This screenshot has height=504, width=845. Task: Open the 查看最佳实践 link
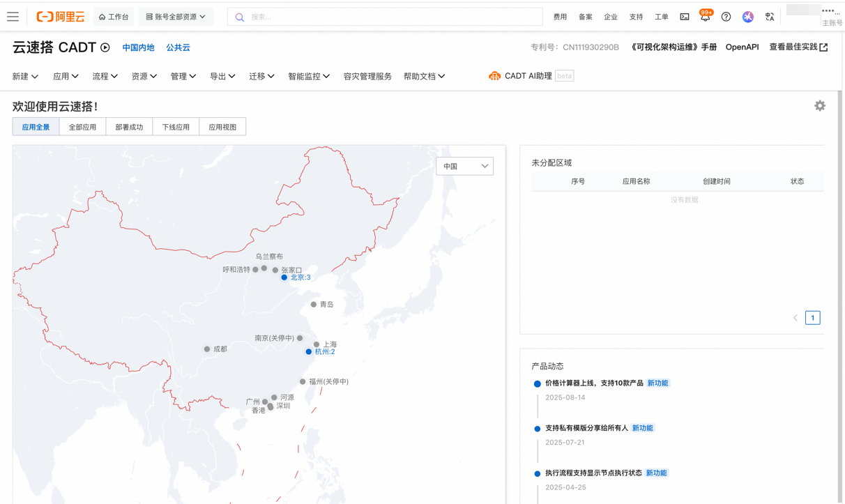click(x=793, y=47)
